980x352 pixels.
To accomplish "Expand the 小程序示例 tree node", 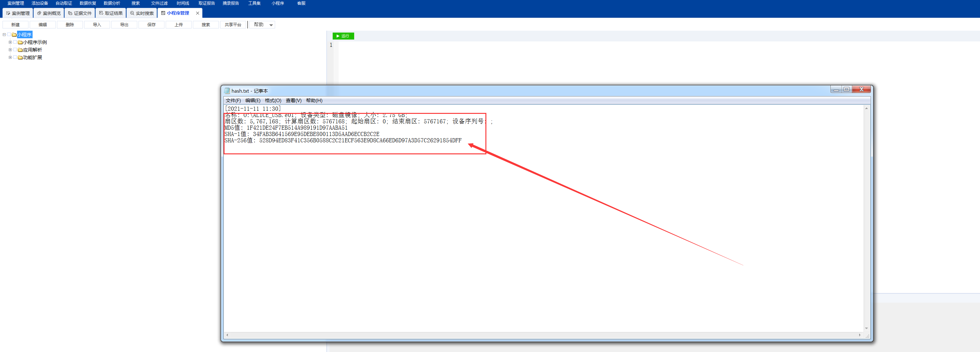I will (x=10, y=42).
